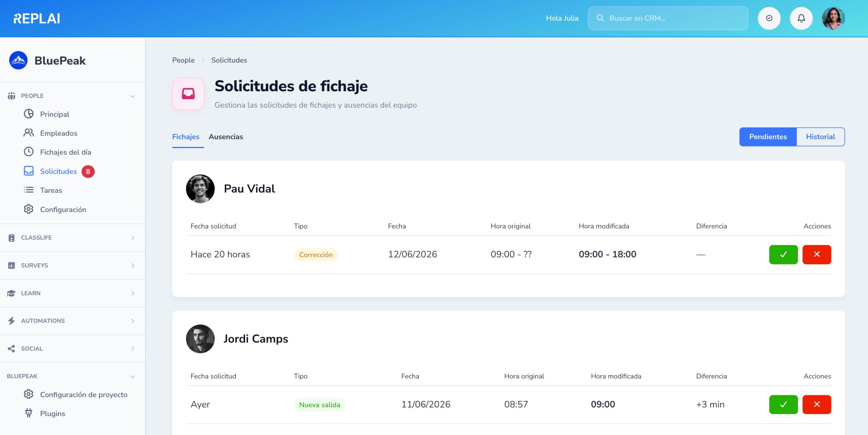Viewport: 868px width, 435px height.
Task: Click the Hola Julia greeting
Action: click(x=562, y=18)
